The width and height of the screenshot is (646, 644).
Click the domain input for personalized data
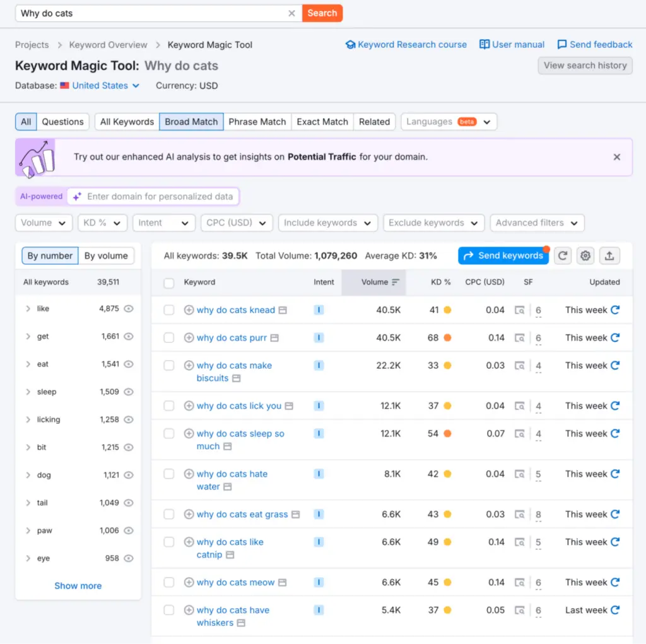point(160,197)
